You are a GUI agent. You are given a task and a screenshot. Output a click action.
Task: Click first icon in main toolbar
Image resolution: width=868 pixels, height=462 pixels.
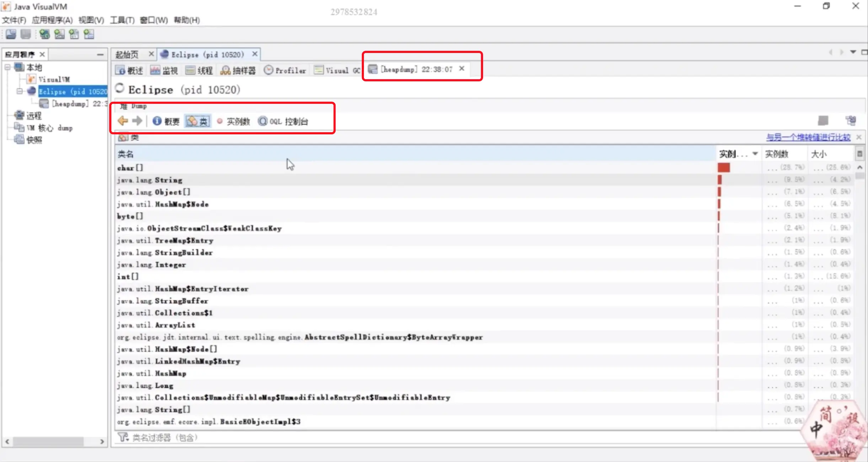tap(11, 34)
